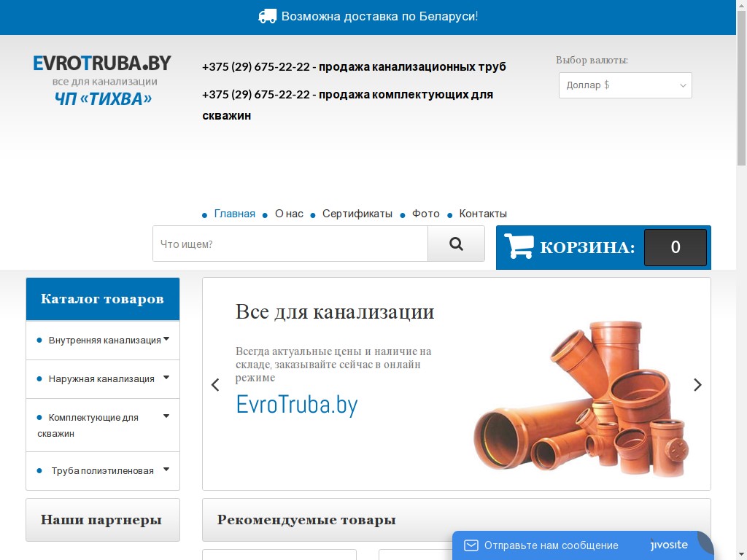Click the cart counter showing 0

point(675,247)
